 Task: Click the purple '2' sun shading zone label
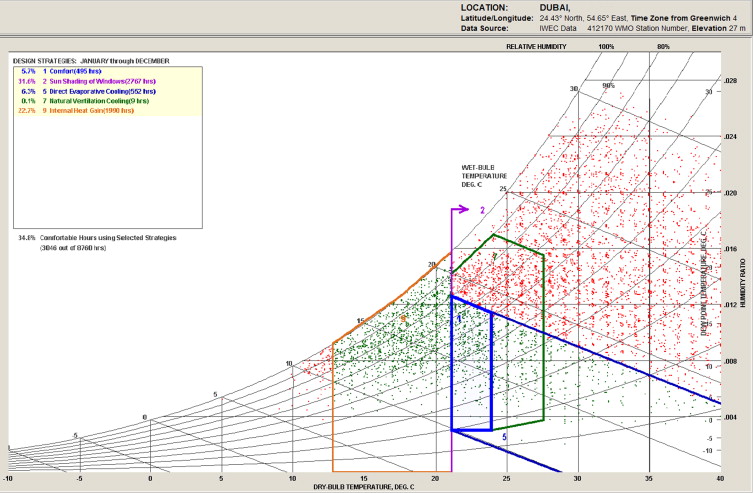(483, 210)
